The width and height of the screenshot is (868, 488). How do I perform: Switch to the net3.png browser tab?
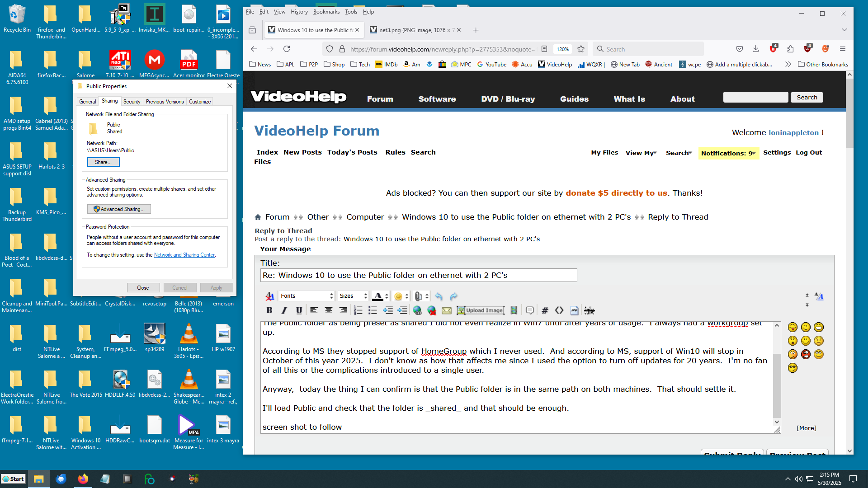pyautogui.click(x=416, y=30)
